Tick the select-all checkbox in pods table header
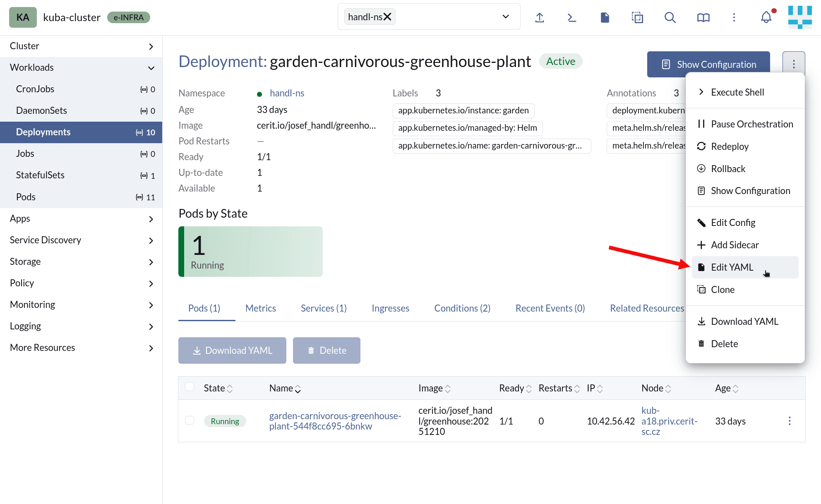Screen dimensions: 821x504 click(190, 387)
